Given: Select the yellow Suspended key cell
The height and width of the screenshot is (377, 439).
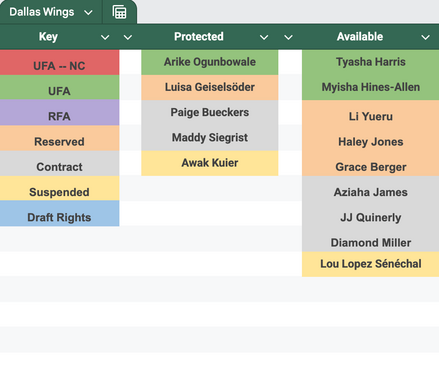Looking at the screenshot, I should click(59, 188).
